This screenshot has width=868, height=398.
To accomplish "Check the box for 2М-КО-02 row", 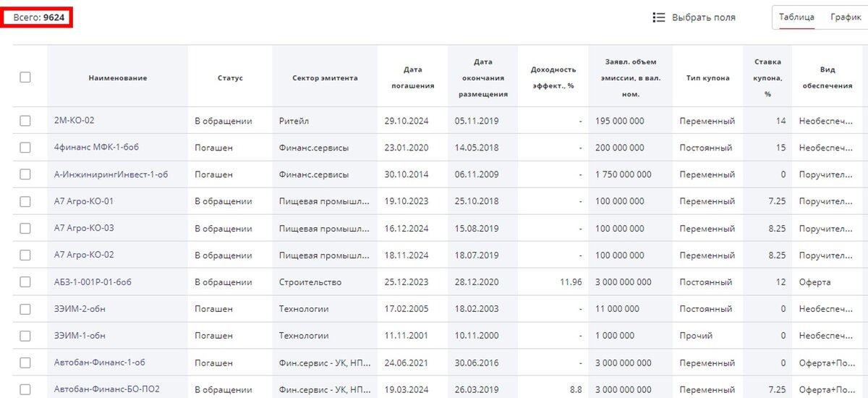I will coord(25,121).
